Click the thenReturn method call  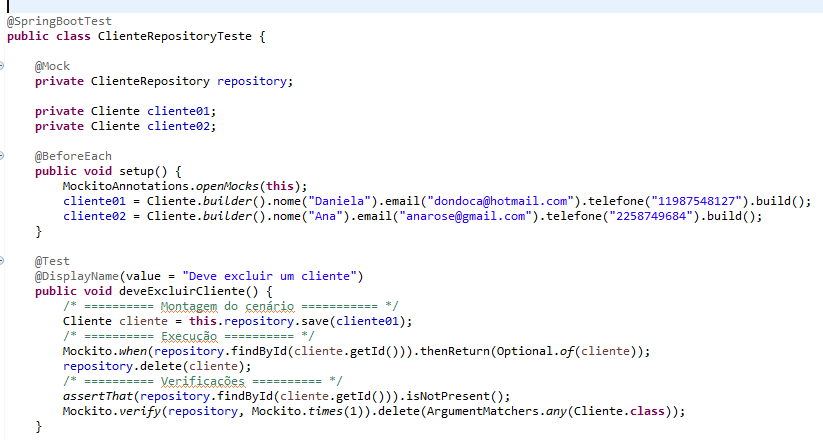[x=455, y=351]
